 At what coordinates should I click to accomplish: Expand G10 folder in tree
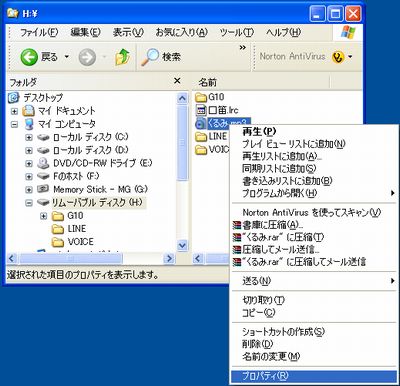(43, 216)
